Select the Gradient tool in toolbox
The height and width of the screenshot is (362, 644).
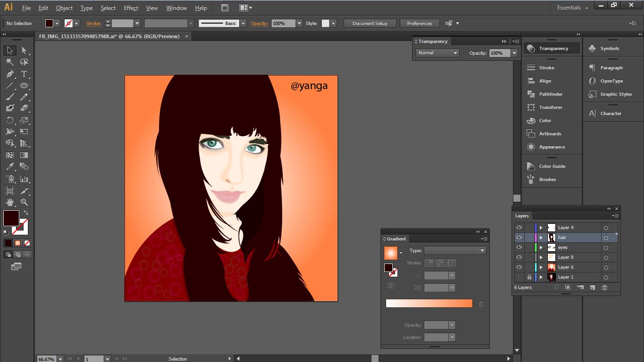point(24,155)
